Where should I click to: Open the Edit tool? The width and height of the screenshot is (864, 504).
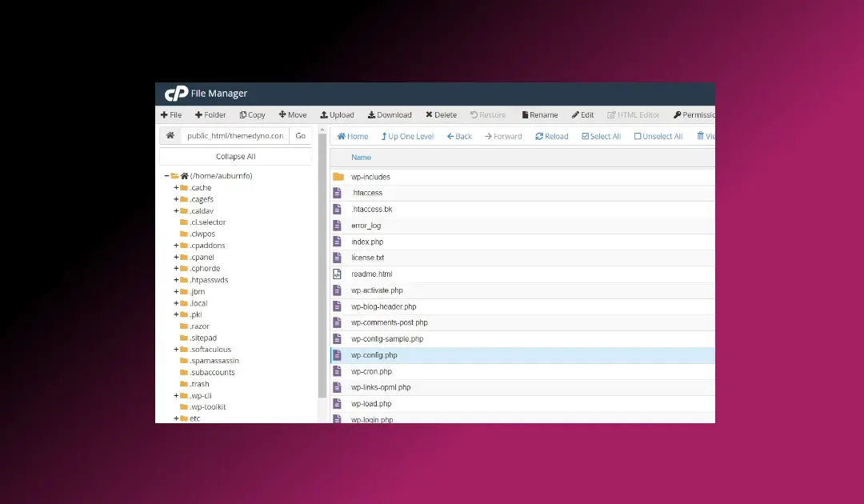click(x=582, y=114)
